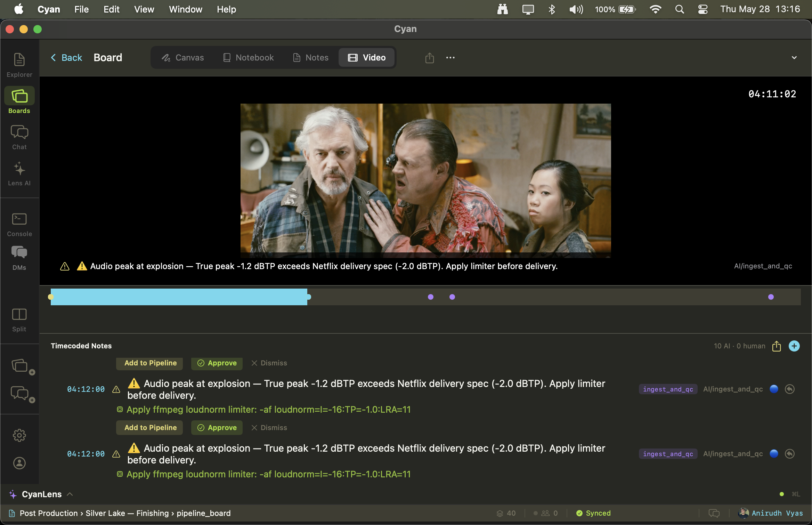812x525 pixels.
Task: Open the Explorer sidebar panel
Action: 19,65
